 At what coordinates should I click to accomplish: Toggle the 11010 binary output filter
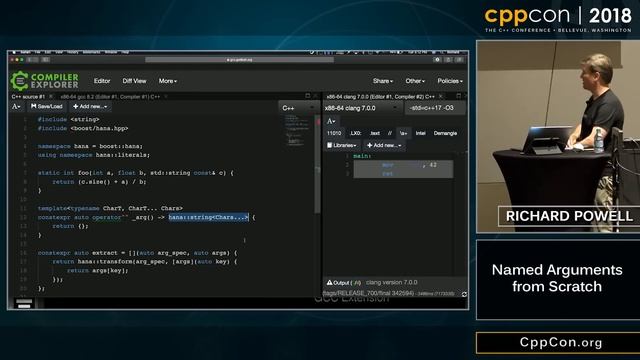click(334, 133)
